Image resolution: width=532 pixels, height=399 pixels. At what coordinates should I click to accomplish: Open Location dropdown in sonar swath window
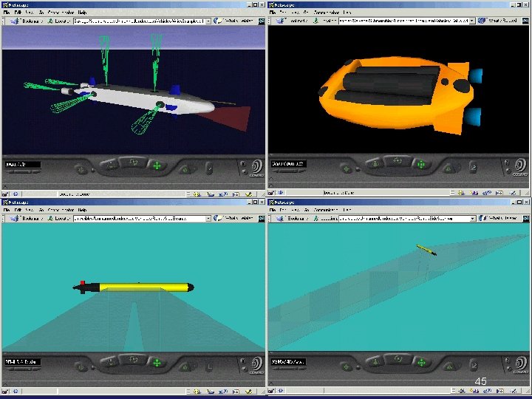(x=473, y=219)
